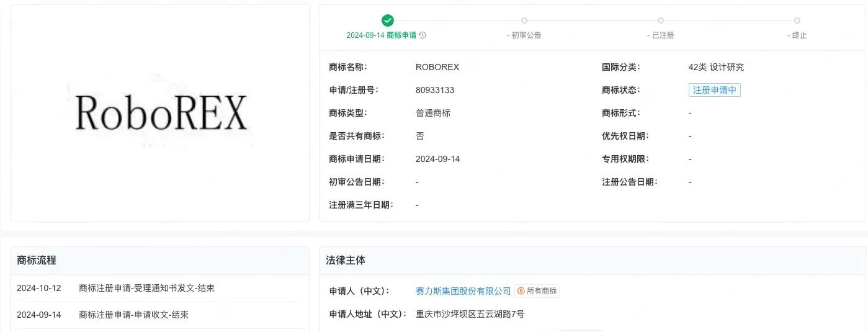868x332 pixels.
Task: Click the trademark name value ROBOREX
Action: click(x=437, y=67)
